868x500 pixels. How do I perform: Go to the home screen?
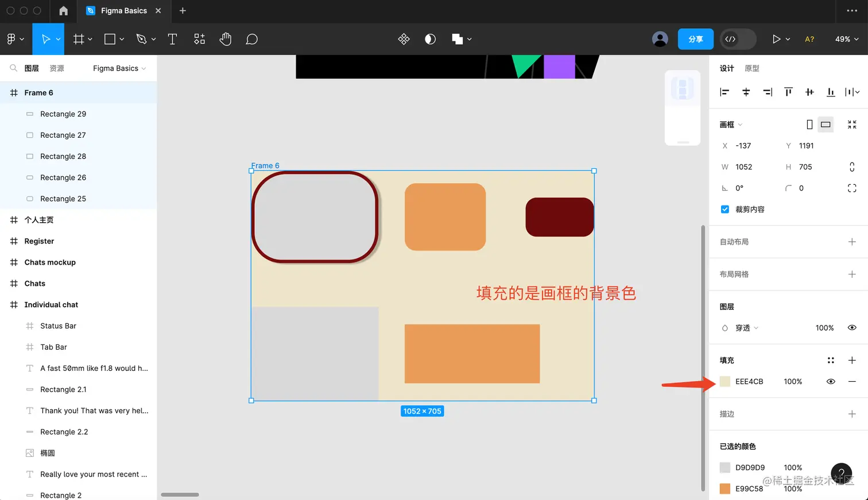pos(64,11)
